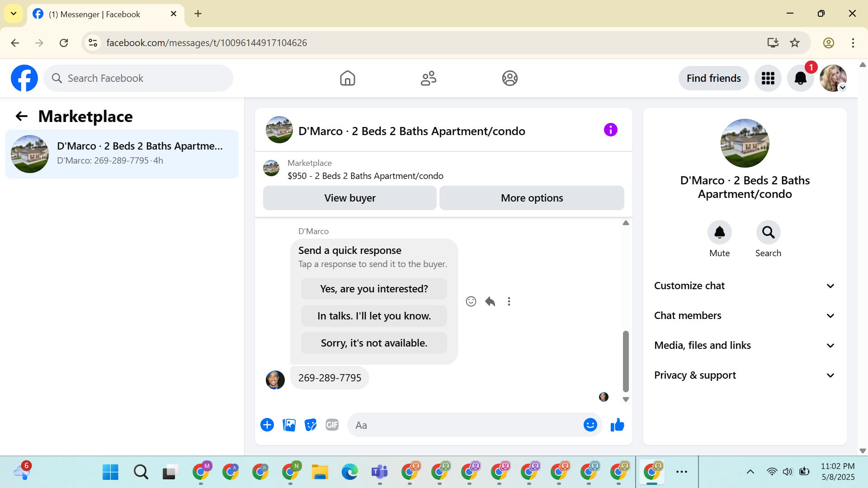
Task: Open the Groups icon in top navigation
Action: pos(509,78)
